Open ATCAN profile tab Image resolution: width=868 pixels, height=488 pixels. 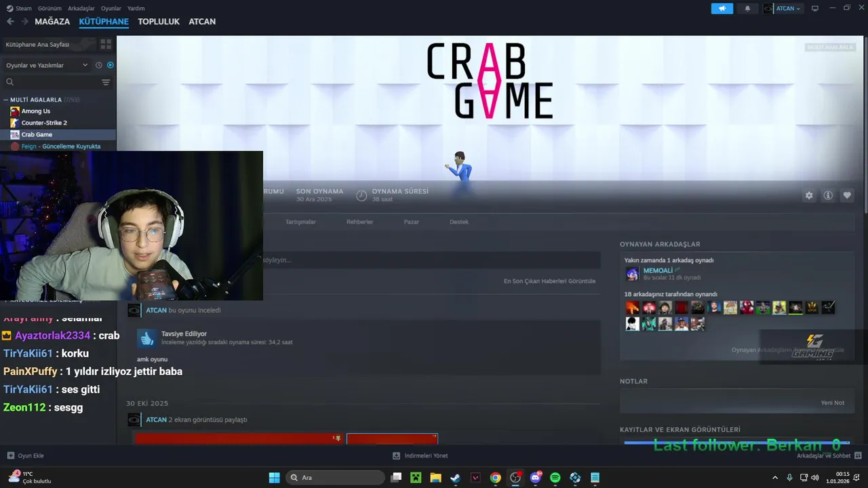pyautogui.click(x=202, y=22)
